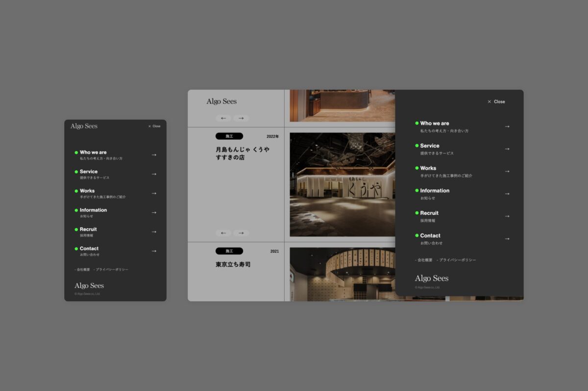The image size is (588, 391).
Task: Click the 東京立ち寿司 project title
Action: (233, 264)
